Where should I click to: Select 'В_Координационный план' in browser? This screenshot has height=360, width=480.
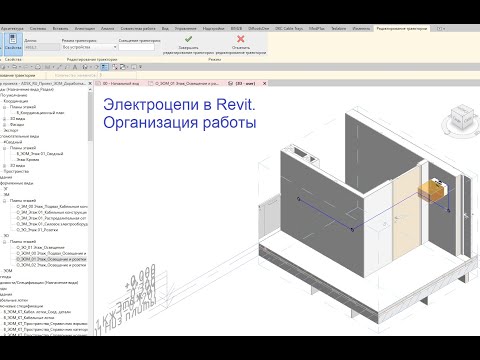[40, 113]
